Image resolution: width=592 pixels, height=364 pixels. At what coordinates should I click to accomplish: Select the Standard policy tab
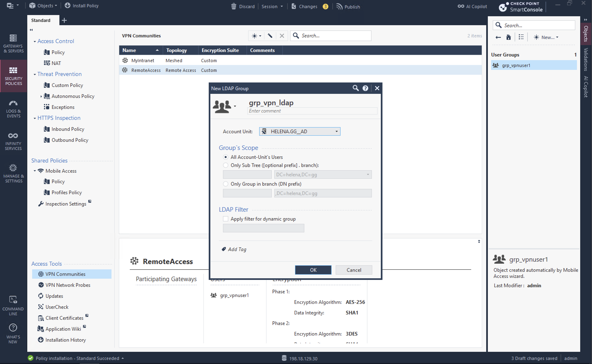pos(41,20)
